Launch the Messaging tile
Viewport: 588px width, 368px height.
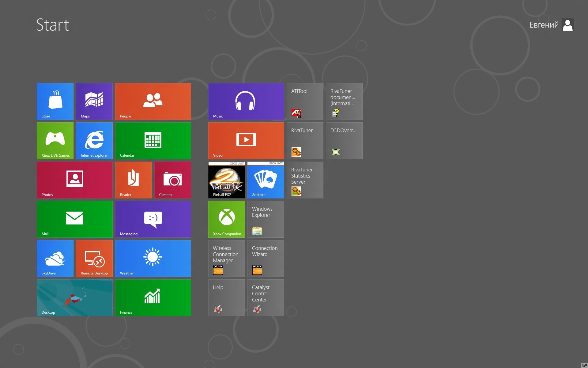[153, 219]
